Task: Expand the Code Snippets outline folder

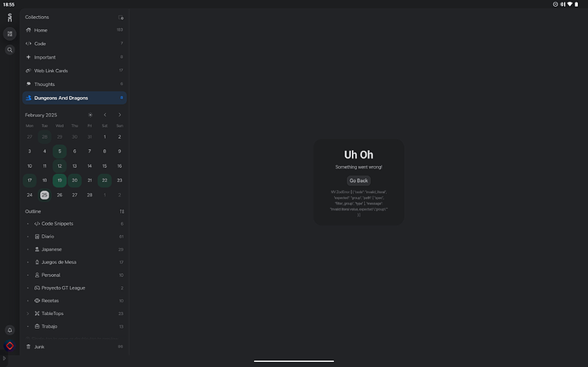Action: (x=28, y=224)
